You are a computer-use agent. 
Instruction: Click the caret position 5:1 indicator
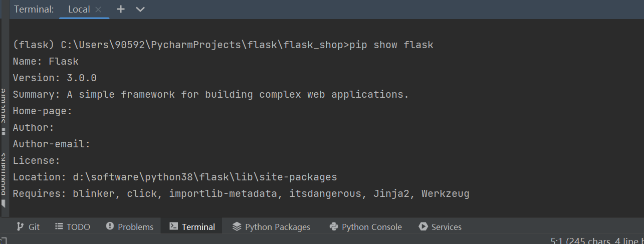[555, 240]
